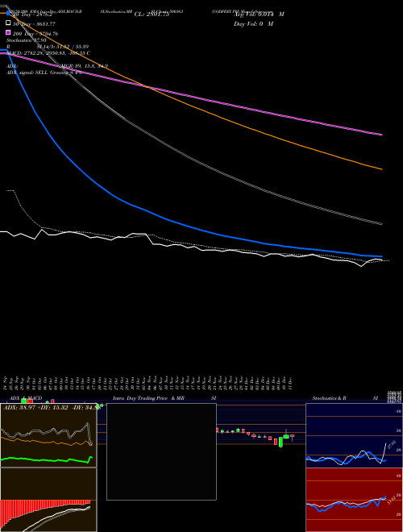The image size is (403, 532).
Task: Open the blue Stochastics chart panel
Action: coord(355,435)
